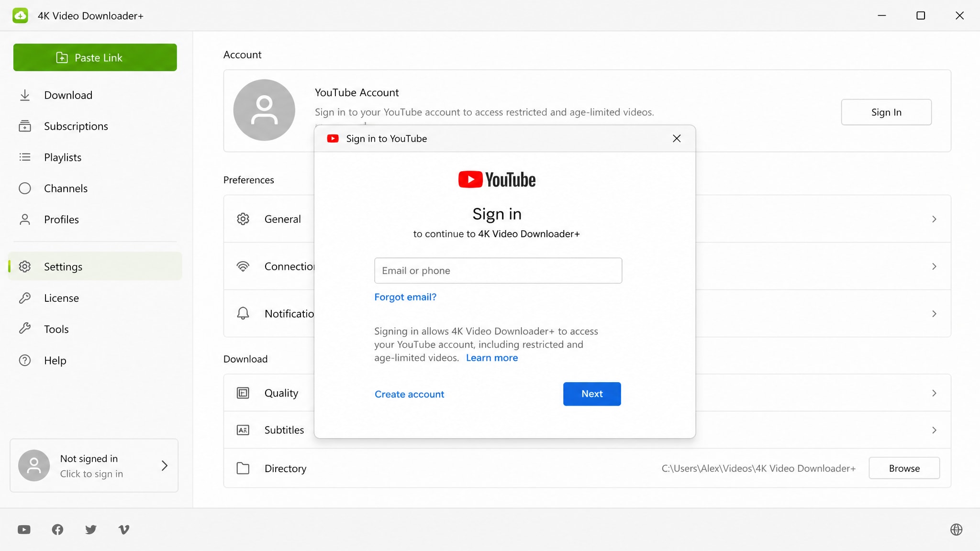Image resolution: width=980 pixels, height=551 pixels.
Task: Maximize the application window
Action: point(921,15)
